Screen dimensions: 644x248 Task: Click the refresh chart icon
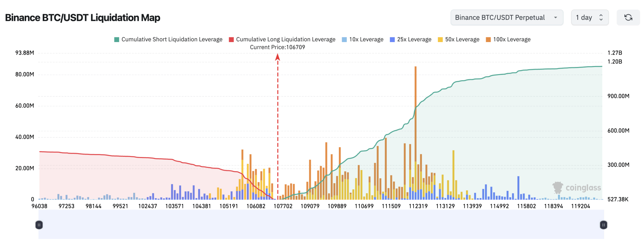click(628, 17)
